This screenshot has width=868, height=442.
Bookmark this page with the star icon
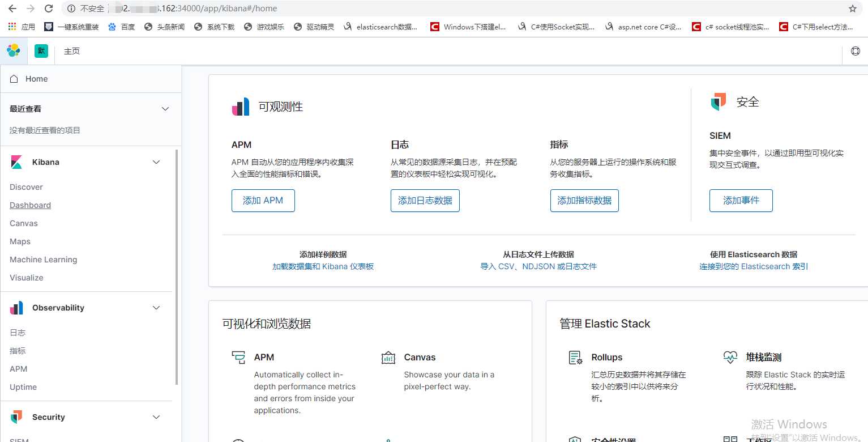[x=853, y=8]
